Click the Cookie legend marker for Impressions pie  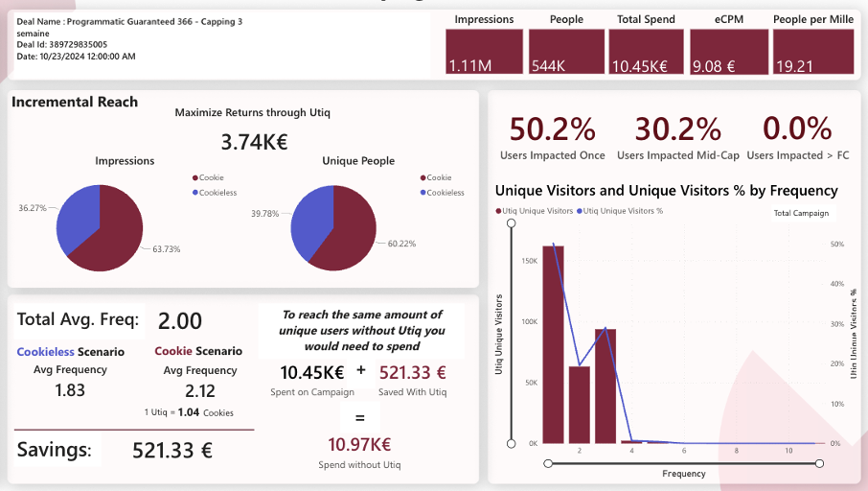tap(194, 177)
